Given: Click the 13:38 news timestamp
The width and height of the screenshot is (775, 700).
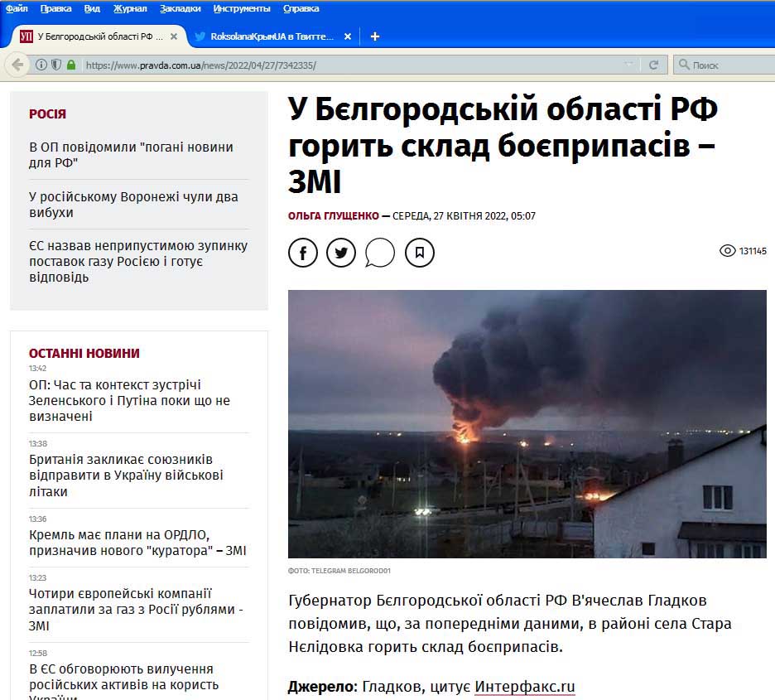Looking at the screenshot, I should [x=37, y=443].
